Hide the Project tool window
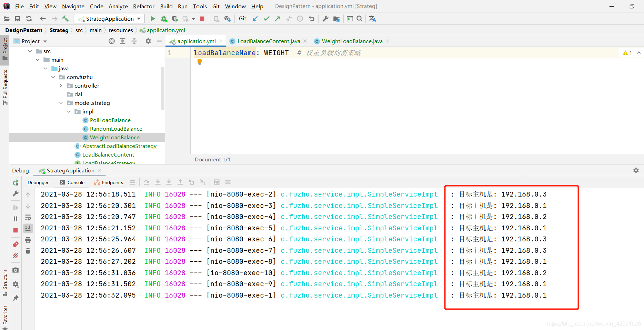The width and height of the screenshot is (644, 330). click(x=159, y=41)
